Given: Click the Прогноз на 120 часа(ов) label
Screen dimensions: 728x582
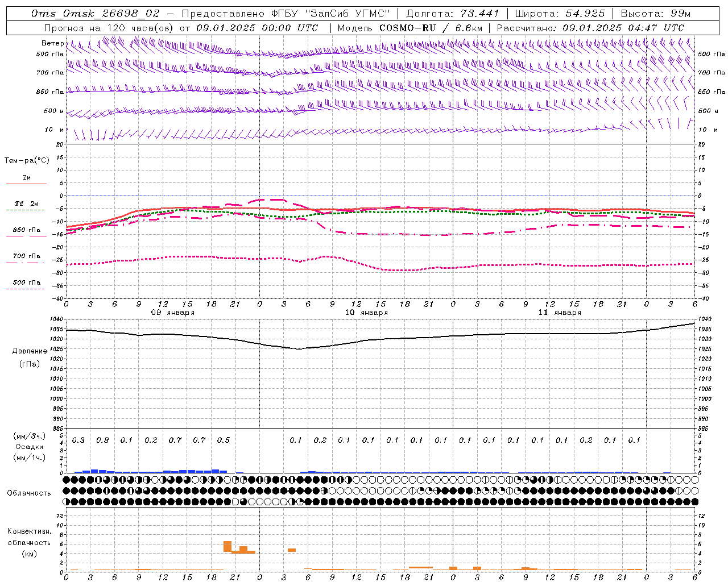Looking at the screenshot, I should [109, 28].
